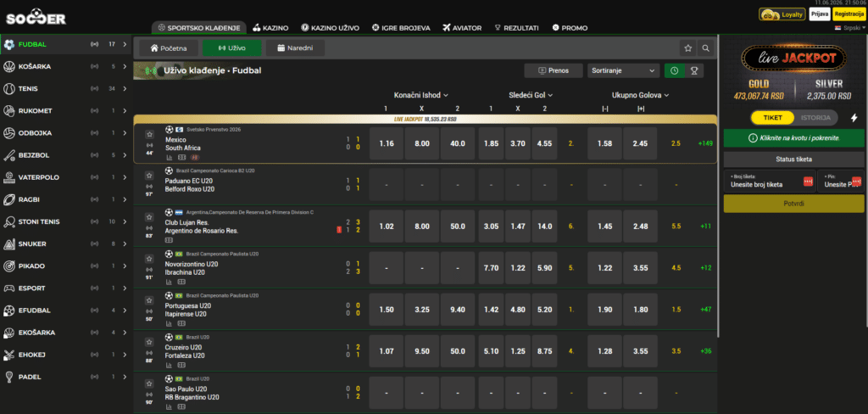Open the Sortiranje dropdown
The image size is (868, 414).
(622, 70)
